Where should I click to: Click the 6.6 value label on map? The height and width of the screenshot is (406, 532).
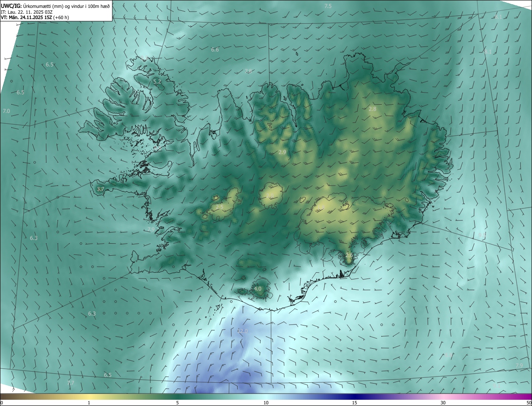point(215,50)
